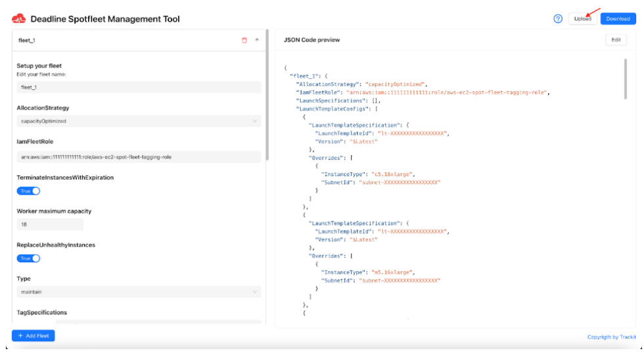
Task: Open the Copyright by Trackit link
Action: tap(611, 337)
